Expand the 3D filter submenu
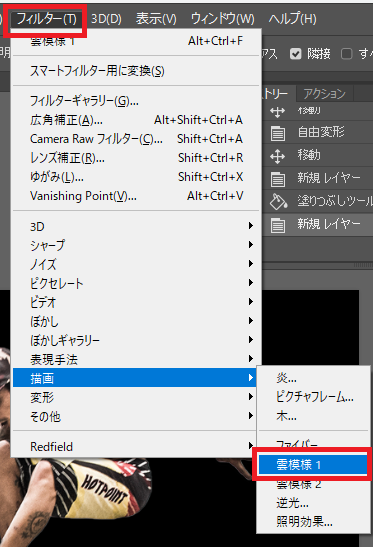This screenshot has width=373, height=547. tap(136, 226)
